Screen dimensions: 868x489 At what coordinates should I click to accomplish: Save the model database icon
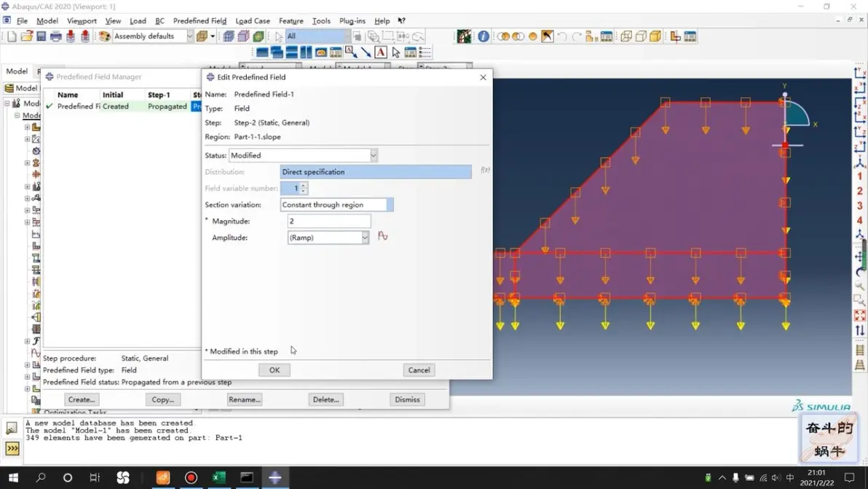point(41,36)
